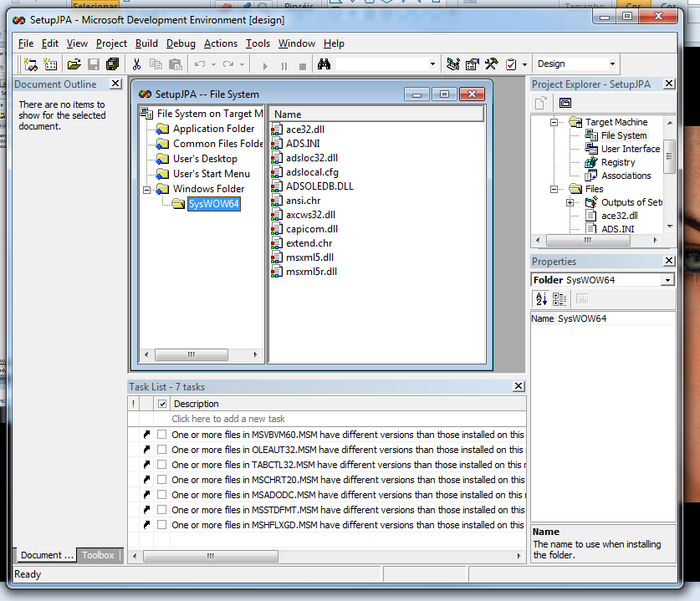700x601 pixels.
Task: Select the Application Folder in file system tree
Action: (x=213, y=129)
